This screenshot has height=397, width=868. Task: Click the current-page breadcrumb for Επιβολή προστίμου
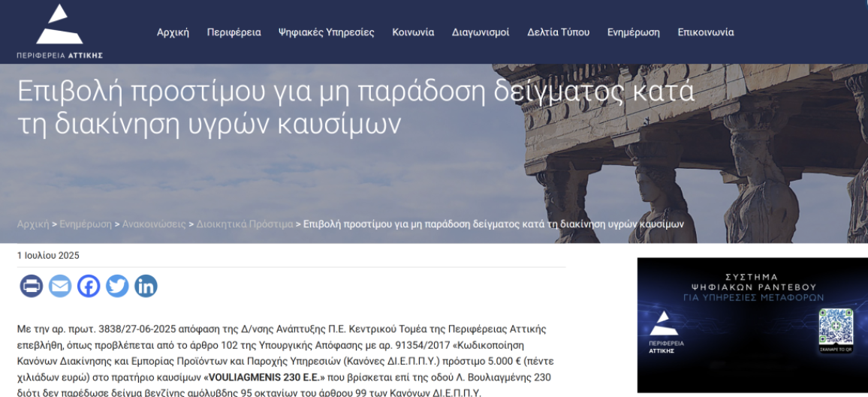coord(494,224)
